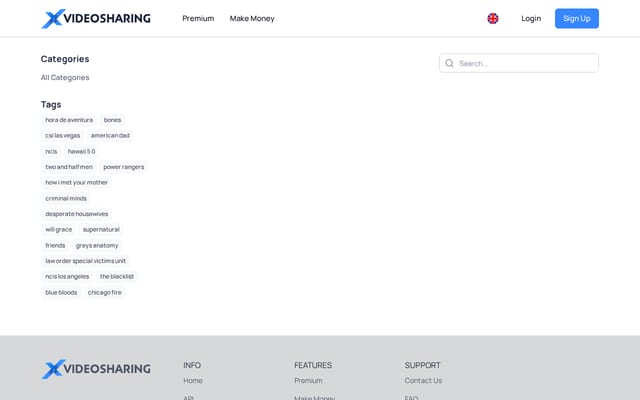
Task: Open All Categories link
Action: 65,78
